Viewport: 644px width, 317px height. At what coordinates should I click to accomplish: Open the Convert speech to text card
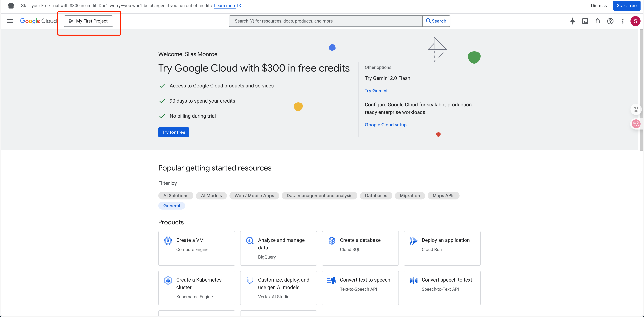click(x=442, y=288)
